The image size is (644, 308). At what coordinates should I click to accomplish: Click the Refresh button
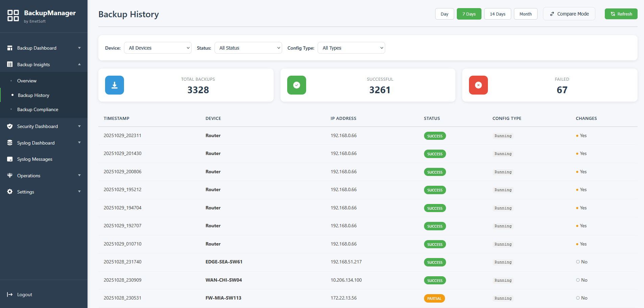621,14
